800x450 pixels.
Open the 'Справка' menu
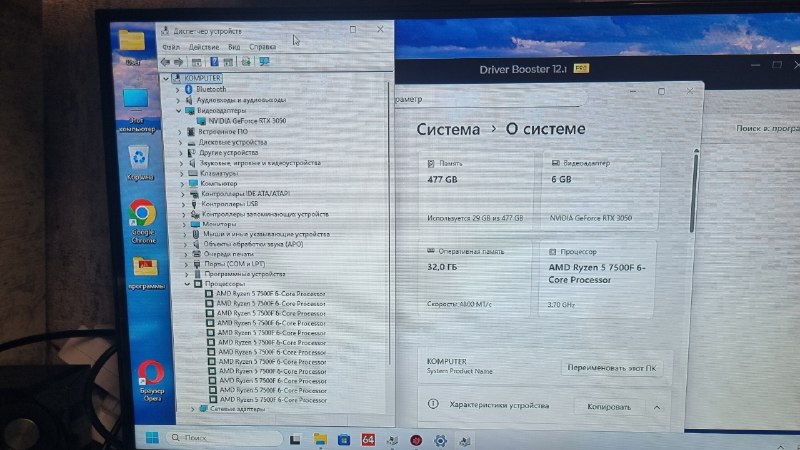(x=262, y=47)
